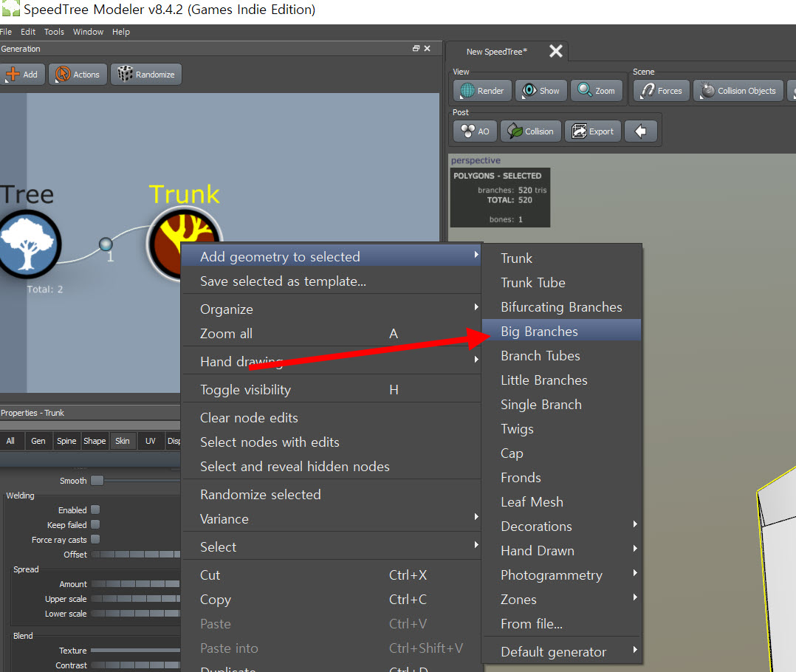Image resolution: width=796 pixels, height=672 pixels.
Task: Toggle the Smooth checkbox
Action: 97,480
